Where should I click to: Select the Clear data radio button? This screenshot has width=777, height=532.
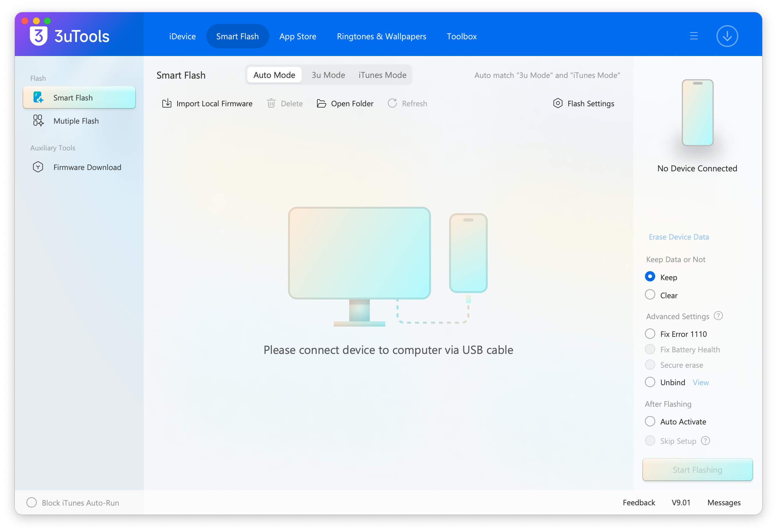point(650,295)
